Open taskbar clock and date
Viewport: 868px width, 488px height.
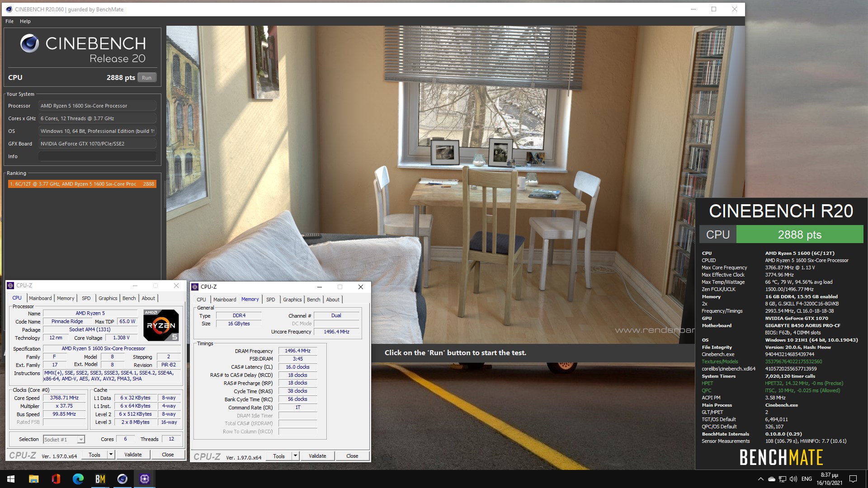point(829,479)
